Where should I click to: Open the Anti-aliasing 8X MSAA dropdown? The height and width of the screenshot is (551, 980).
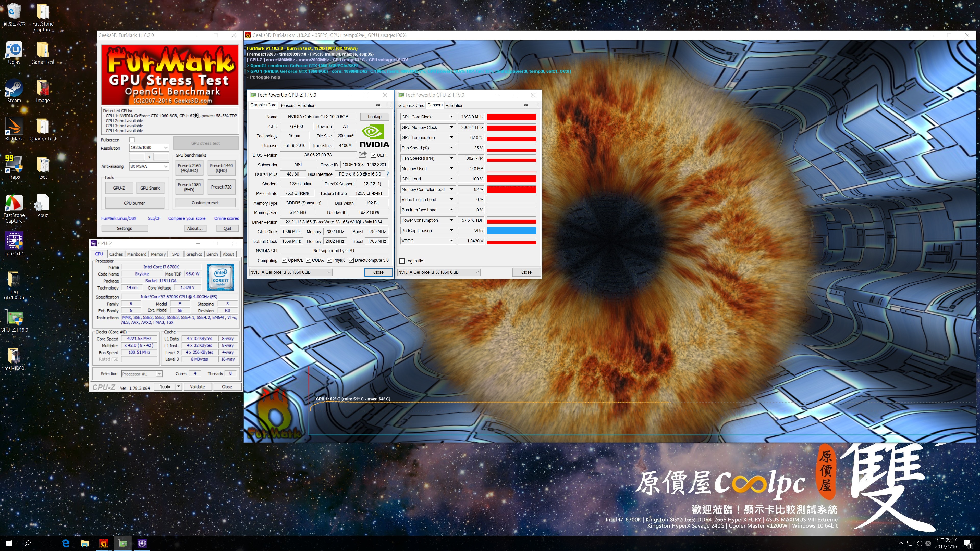(149, 166)
